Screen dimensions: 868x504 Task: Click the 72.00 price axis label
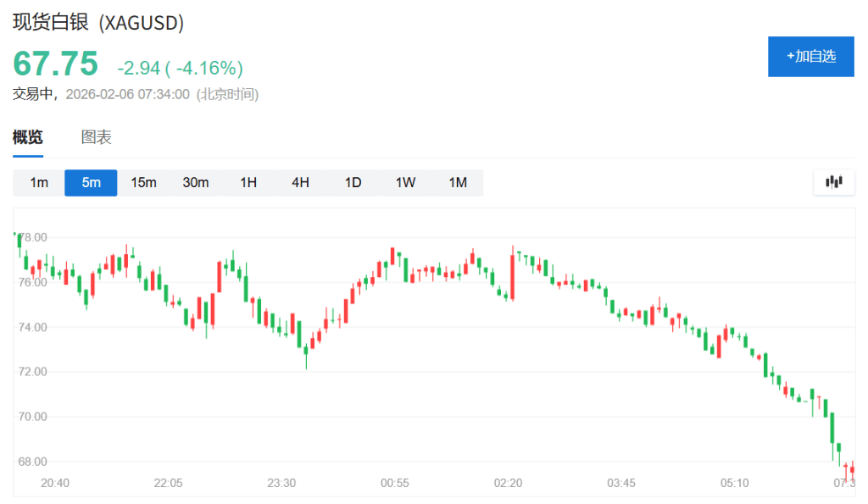click(x=31, y=372)
